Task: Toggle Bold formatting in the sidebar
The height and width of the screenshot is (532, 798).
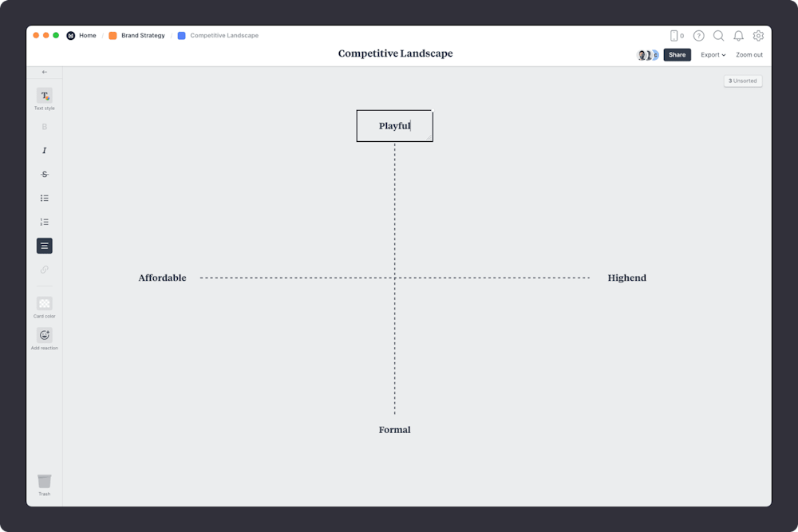Action: (44, 126)
